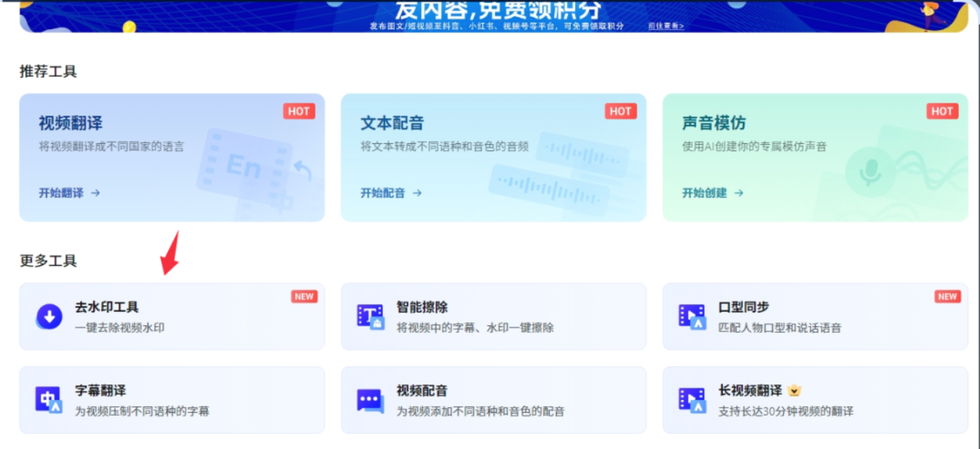Select the 声音模仿 card title

click(x=714, y=124)
